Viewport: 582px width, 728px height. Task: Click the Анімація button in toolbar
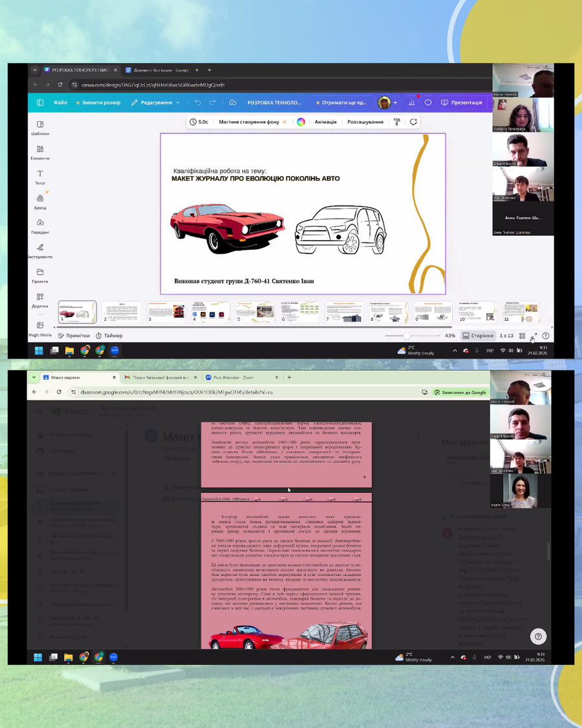325,122
